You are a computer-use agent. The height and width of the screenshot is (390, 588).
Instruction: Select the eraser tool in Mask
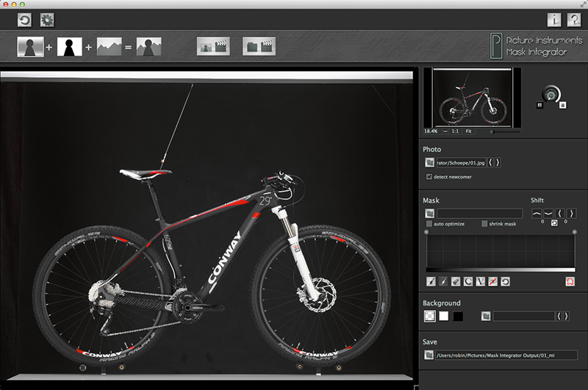coord(456,281)
